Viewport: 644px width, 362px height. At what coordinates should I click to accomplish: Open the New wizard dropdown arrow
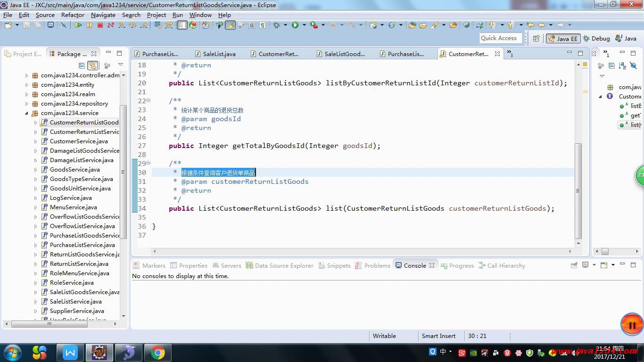(17, 25)
